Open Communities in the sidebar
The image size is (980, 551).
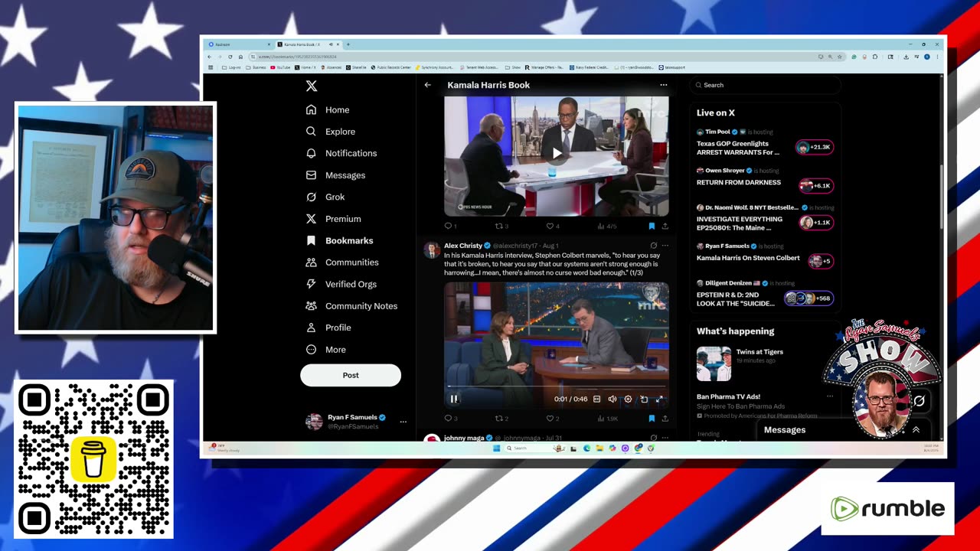coord(342,262)
